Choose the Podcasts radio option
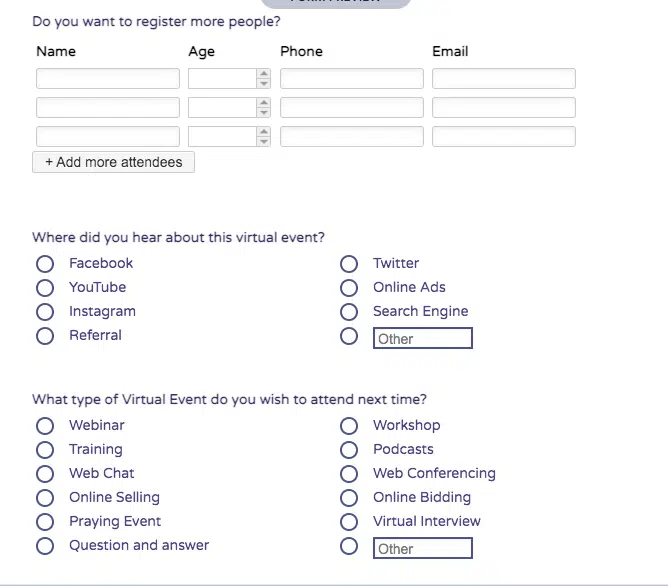Image resolution: width=668 pixels, height=586 pixels. tap(349, 450)
